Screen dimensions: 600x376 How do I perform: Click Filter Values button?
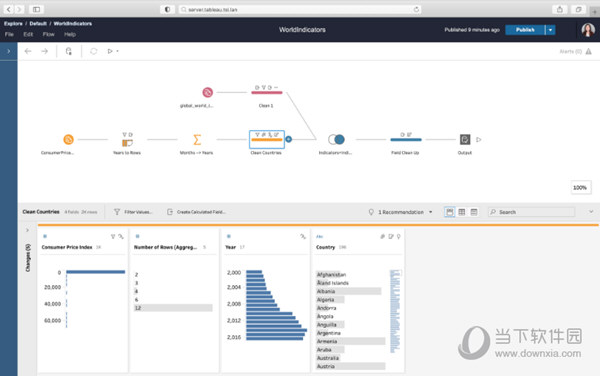pyautogui.click(x=133, y=212)
